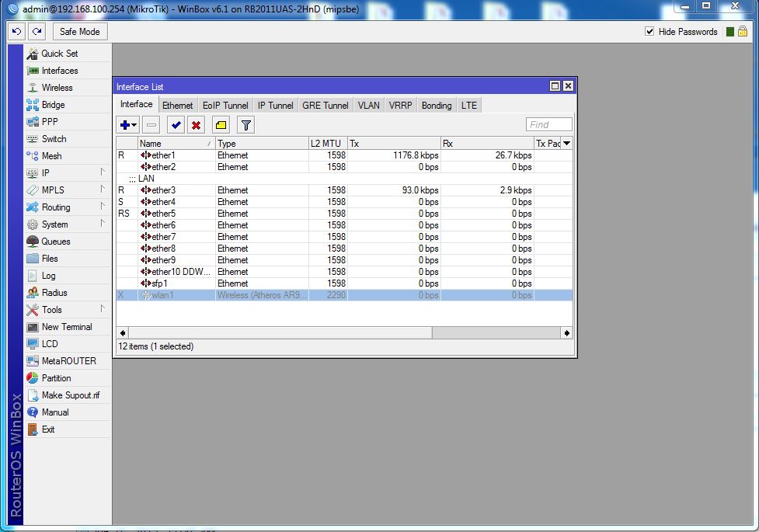Click the Find search field

549,125
